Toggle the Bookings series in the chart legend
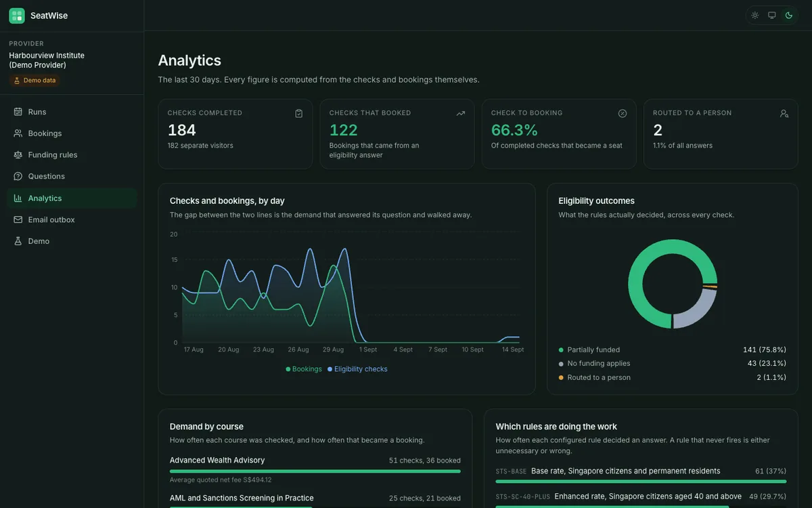This screenshot has height=508, width=812. 304,369
